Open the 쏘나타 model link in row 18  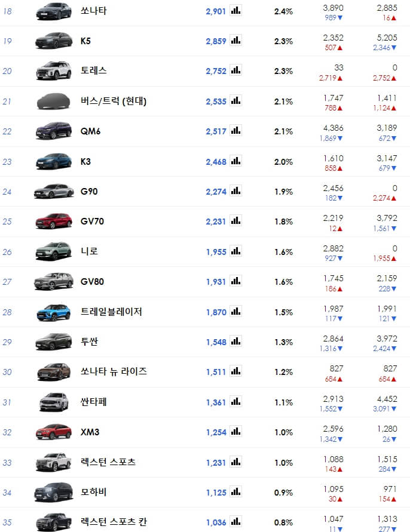(93, 11)
